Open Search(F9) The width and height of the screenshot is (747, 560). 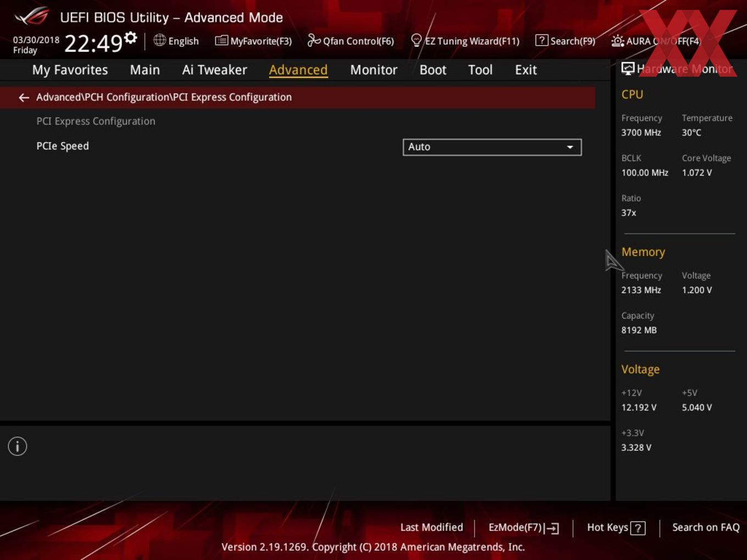point(565,41)
